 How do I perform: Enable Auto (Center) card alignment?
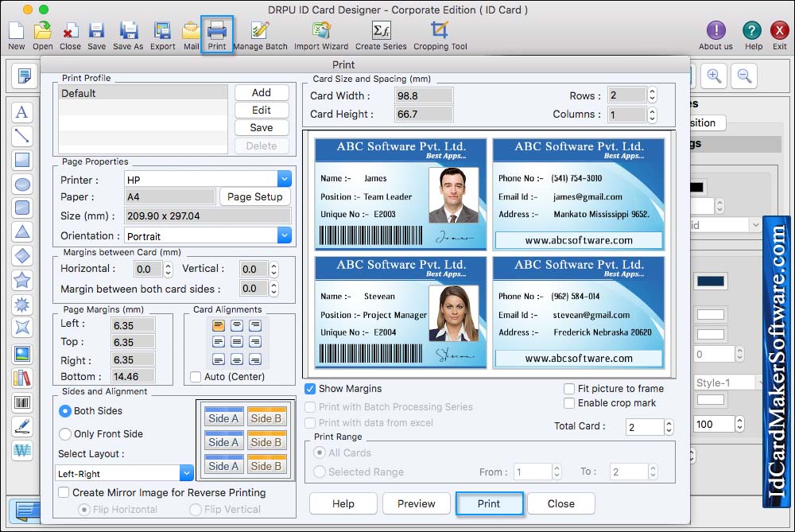196,377
